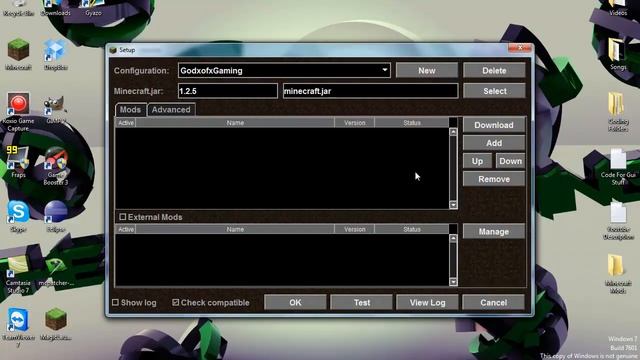Click the New configuration button
The width and height of the screenshot is (640, 360).
pyautogui.click(x=427, y=71)
